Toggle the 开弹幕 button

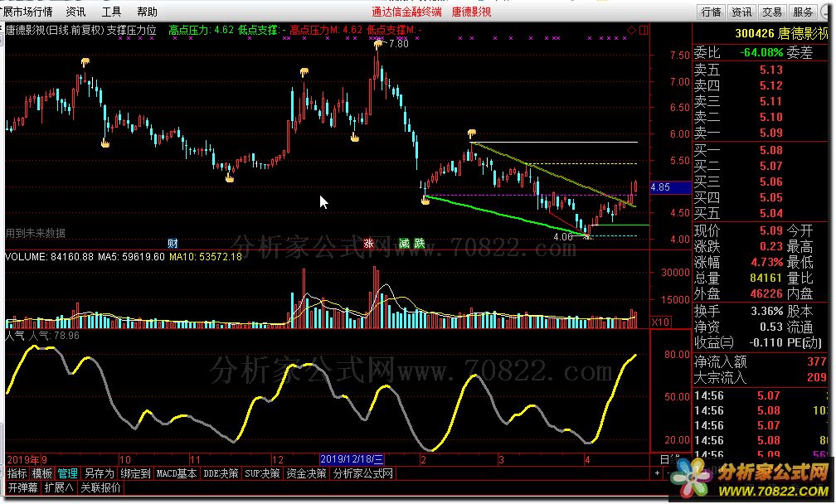23,487
